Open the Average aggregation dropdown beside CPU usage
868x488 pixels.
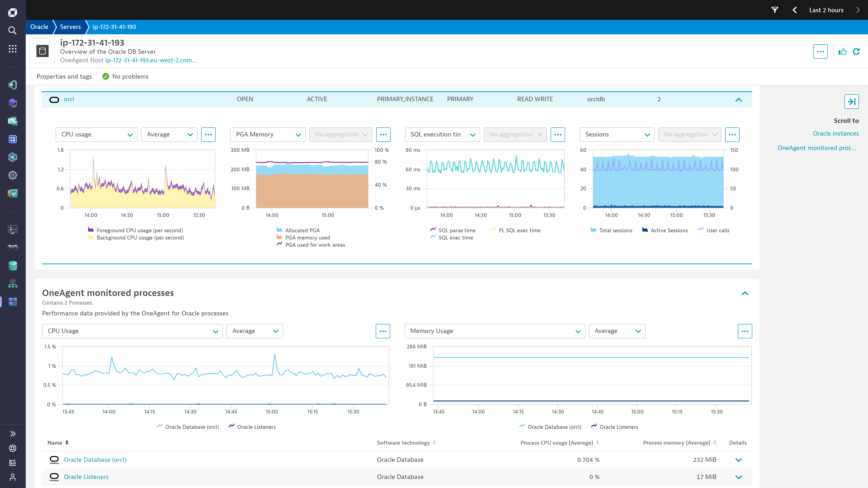click(169, 134)
